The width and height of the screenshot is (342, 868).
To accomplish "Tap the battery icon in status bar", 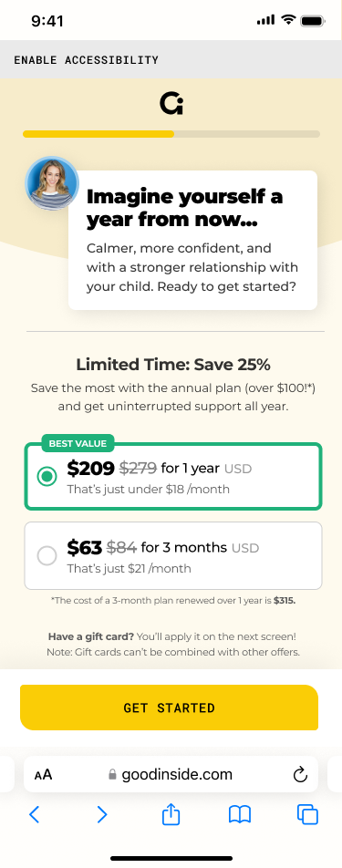I will (313, 21).
